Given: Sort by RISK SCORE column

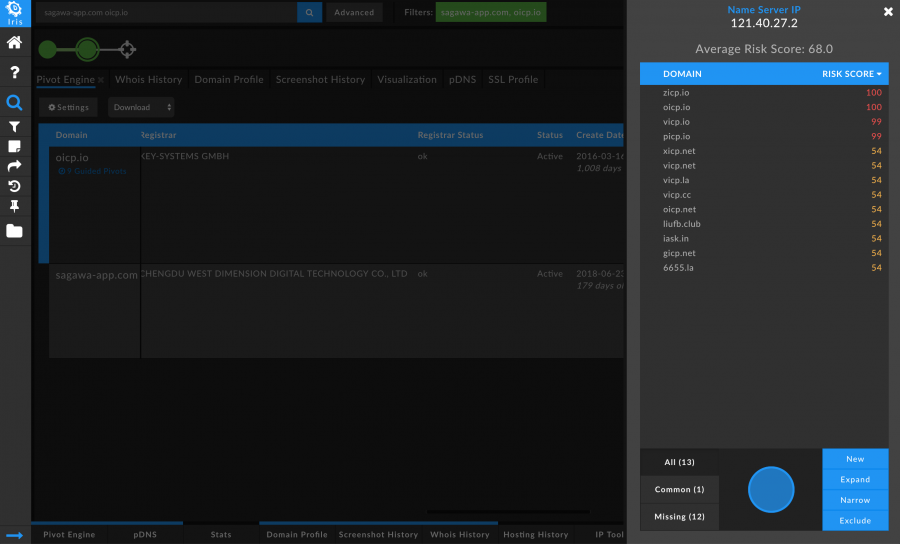Looking at the screenshot, I should [851, 74].
